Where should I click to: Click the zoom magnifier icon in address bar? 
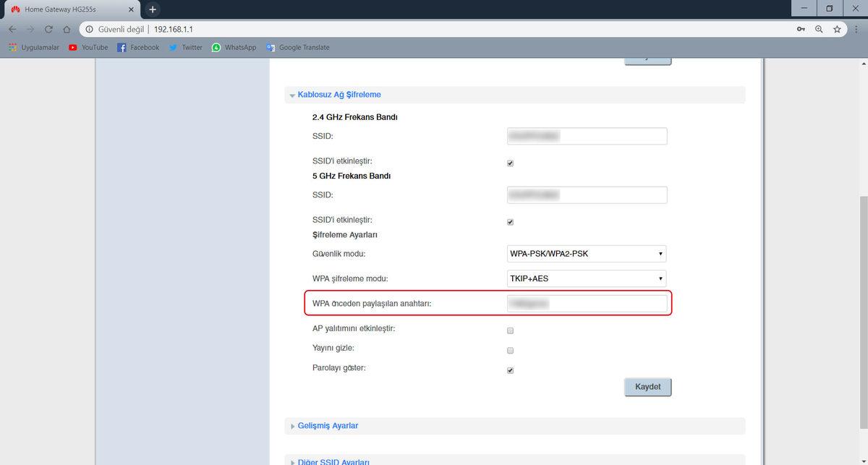tap(819, 30)
